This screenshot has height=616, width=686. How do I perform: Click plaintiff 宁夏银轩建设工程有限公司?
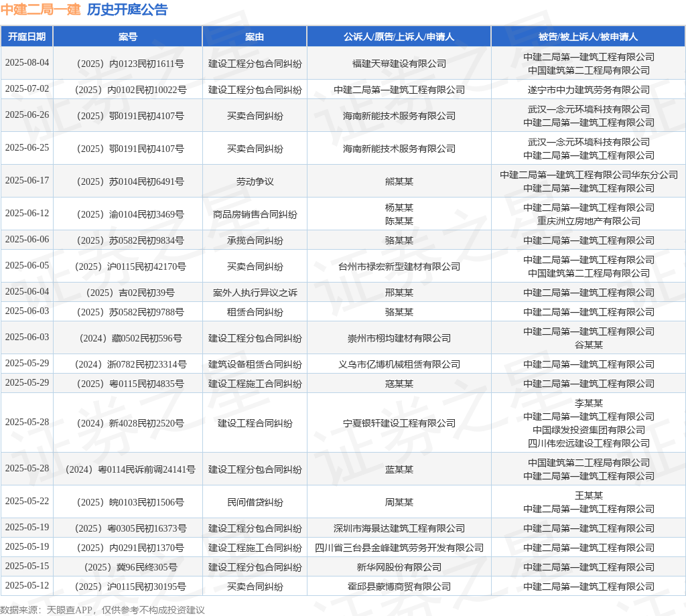point(399,423)
